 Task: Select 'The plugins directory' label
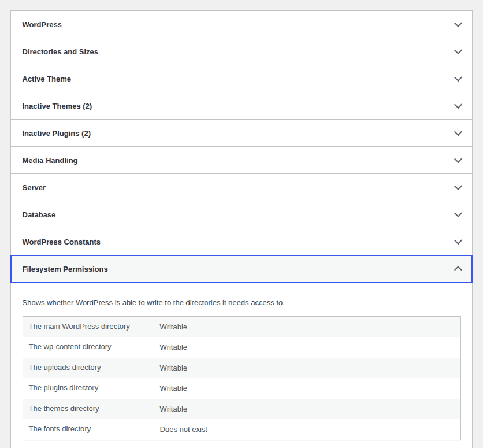(x=64, y=388)
